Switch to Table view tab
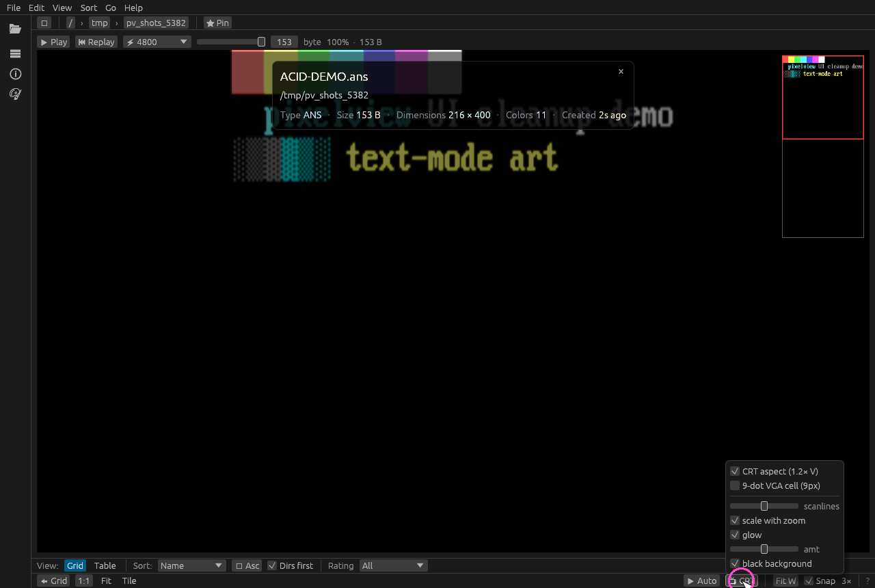 105,565
